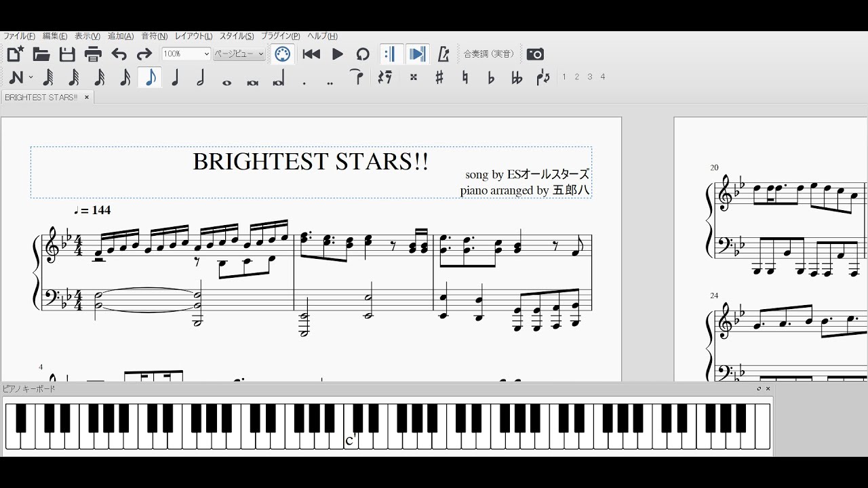Rewind playback to start
This screenshot has width=868, height=488.
click(311, 54)
